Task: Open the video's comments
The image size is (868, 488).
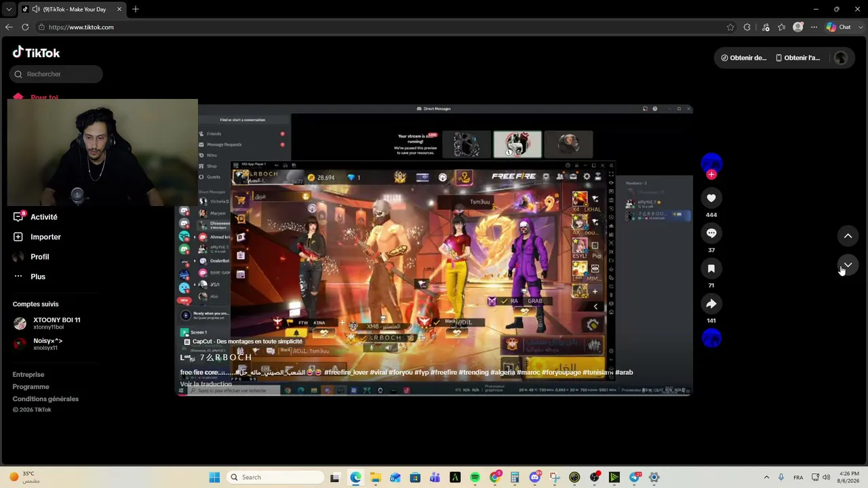Action: pos(711,233)
